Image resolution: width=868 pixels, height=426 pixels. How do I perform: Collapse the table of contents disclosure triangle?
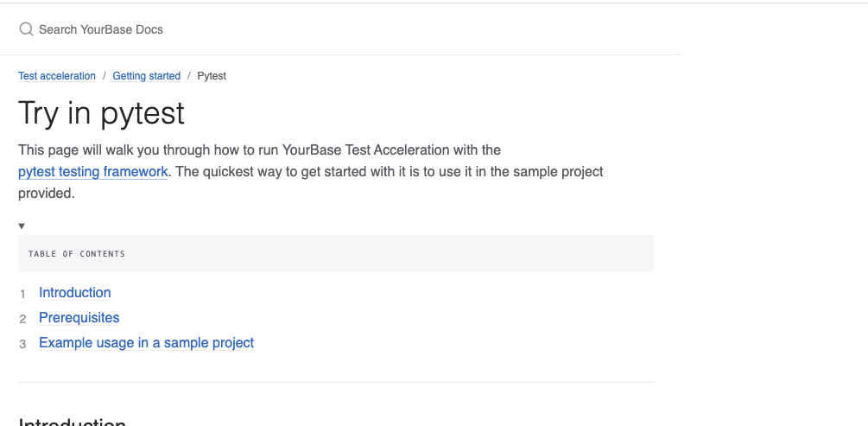point(22,226)
